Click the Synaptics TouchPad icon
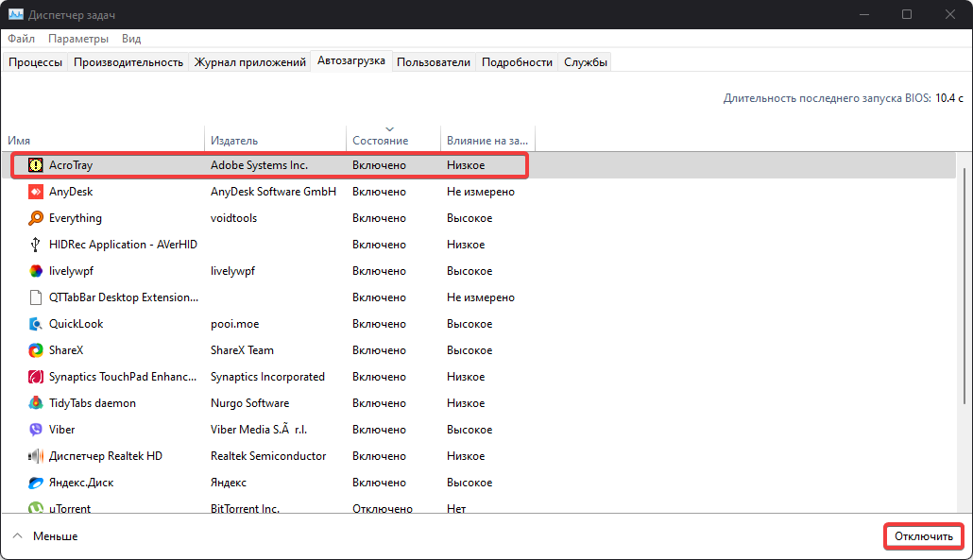The image size is (973, 560). tap(36, 377)
